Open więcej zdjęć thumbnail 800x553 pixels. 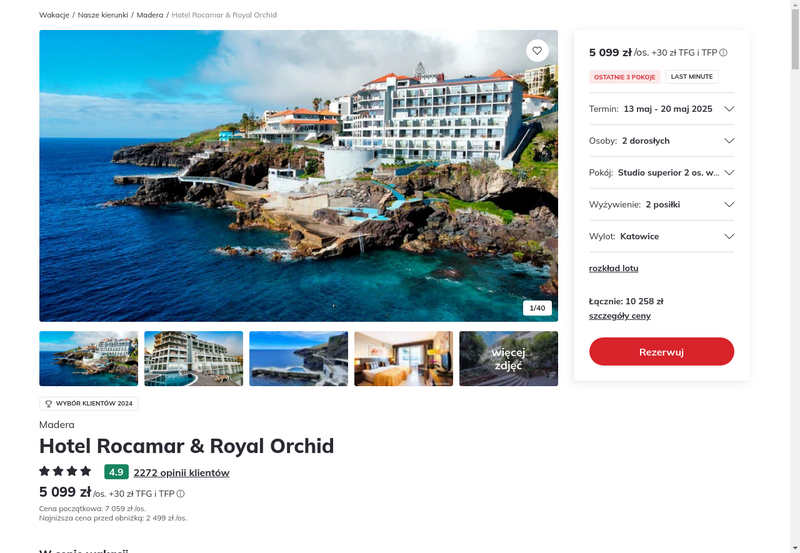509,359
